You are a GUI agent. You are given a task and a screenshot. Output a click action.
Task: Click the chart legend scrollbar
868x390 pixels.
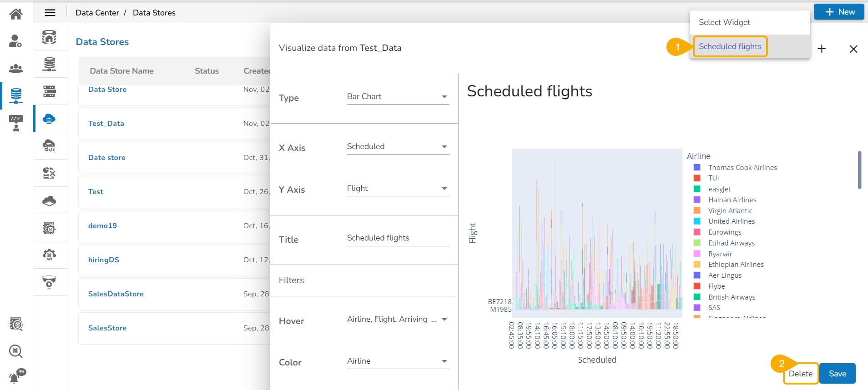(859, 170)
